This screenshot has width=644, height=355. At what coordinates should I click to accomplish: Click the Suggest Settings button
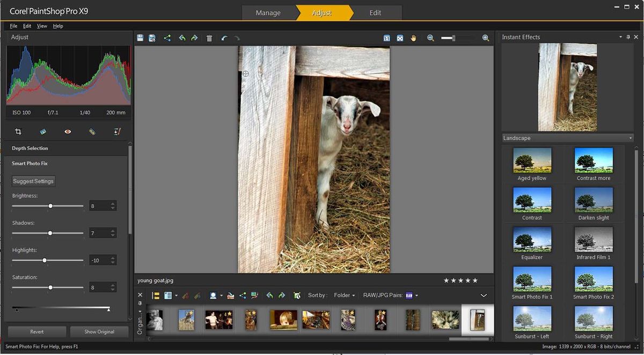click(x=33, y=181)
